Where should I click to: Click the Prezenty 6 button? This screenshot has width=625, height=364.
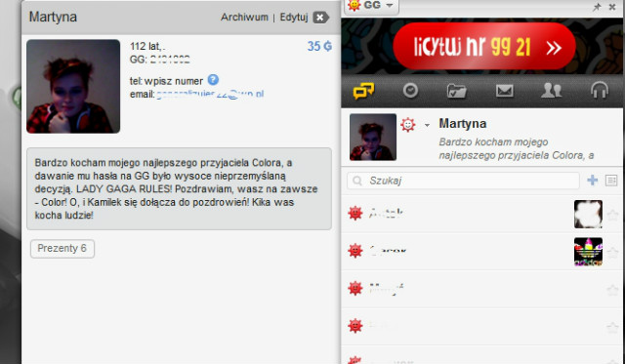(62, 249)
